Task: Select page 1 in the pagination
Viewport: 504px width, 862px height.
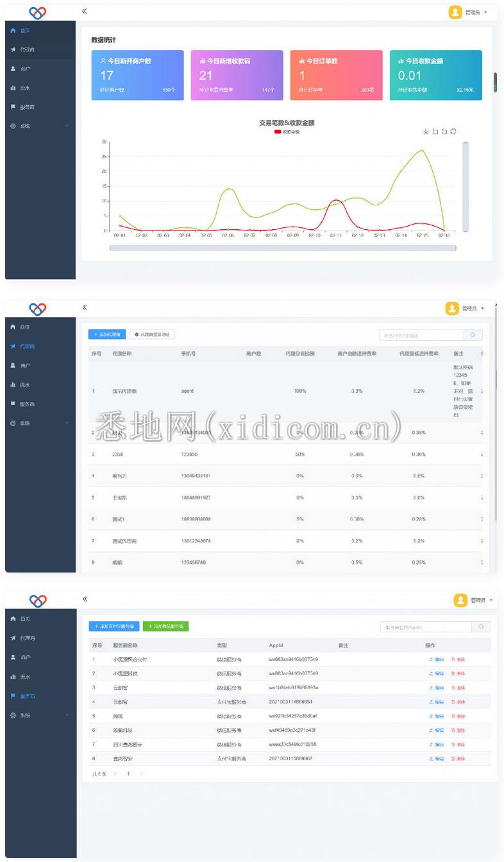Action: tap(128, 774)
